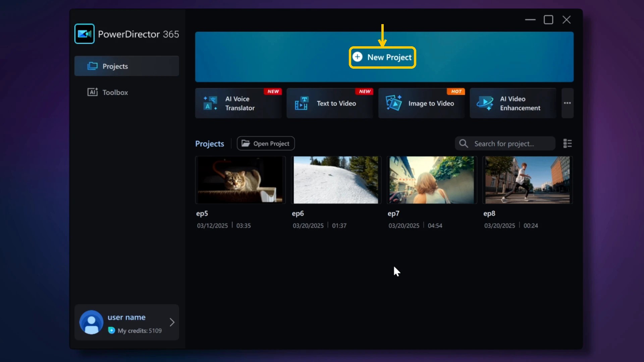Select the ep5 project name
644x362 pixels.
[x=202, y=214]
